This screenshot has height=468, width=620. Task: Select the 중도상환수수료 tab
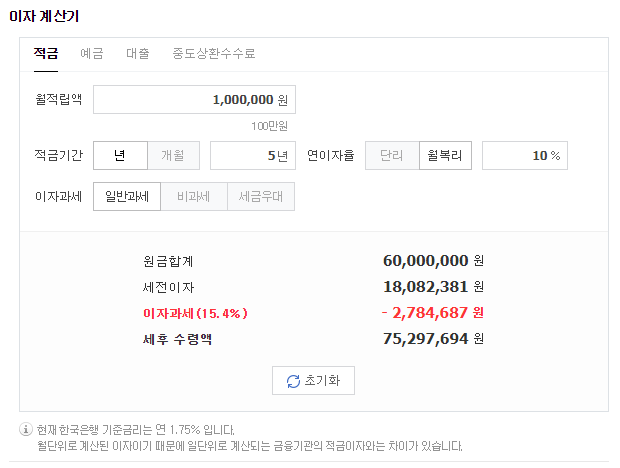pos(214,53)
